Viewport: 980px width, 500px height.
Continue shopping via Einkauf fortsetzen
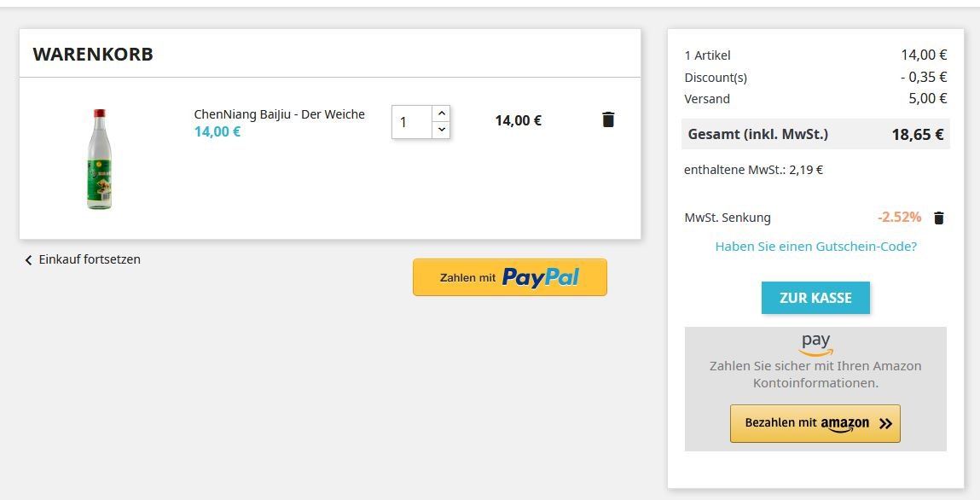[89, 259]
